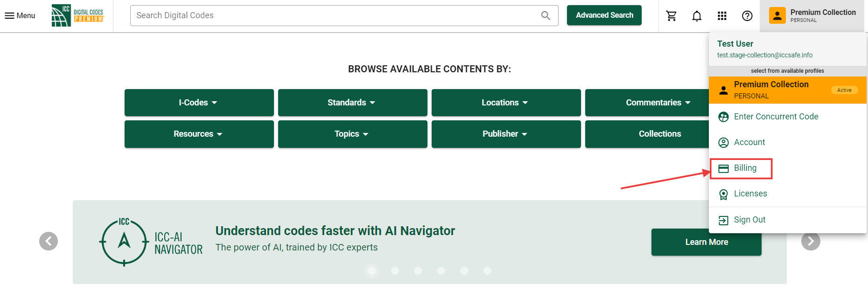Select Billing from the profile menu
This screenshot has height=299, width=868.
[x=745, y=168]
